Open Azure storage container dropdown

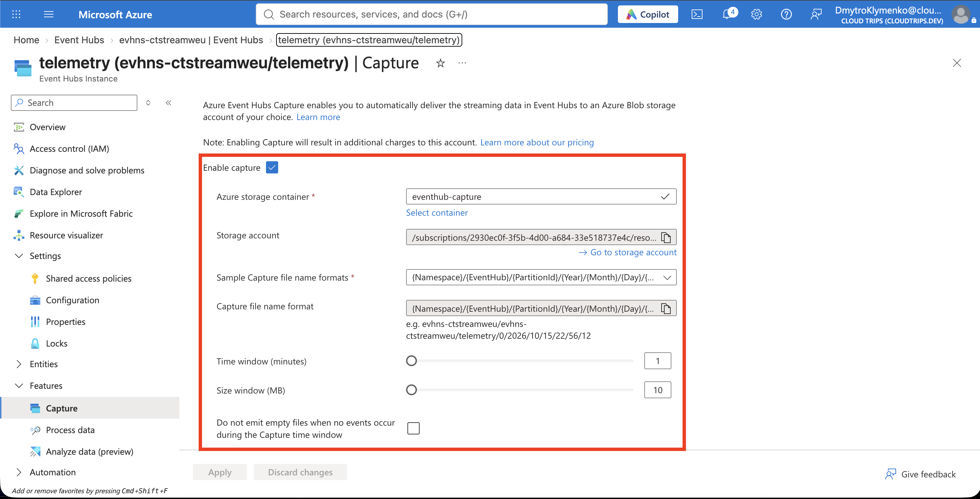point(541,196)
